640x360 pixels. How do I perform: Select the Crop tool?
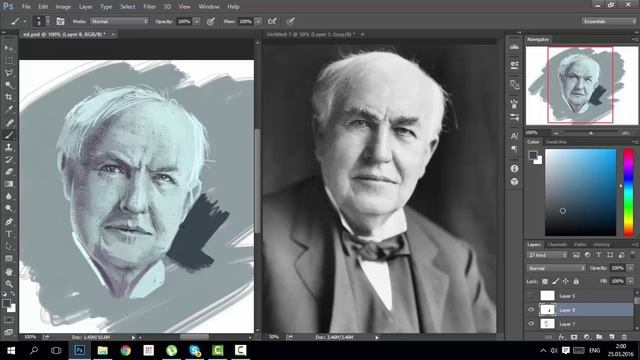[9, 98]
